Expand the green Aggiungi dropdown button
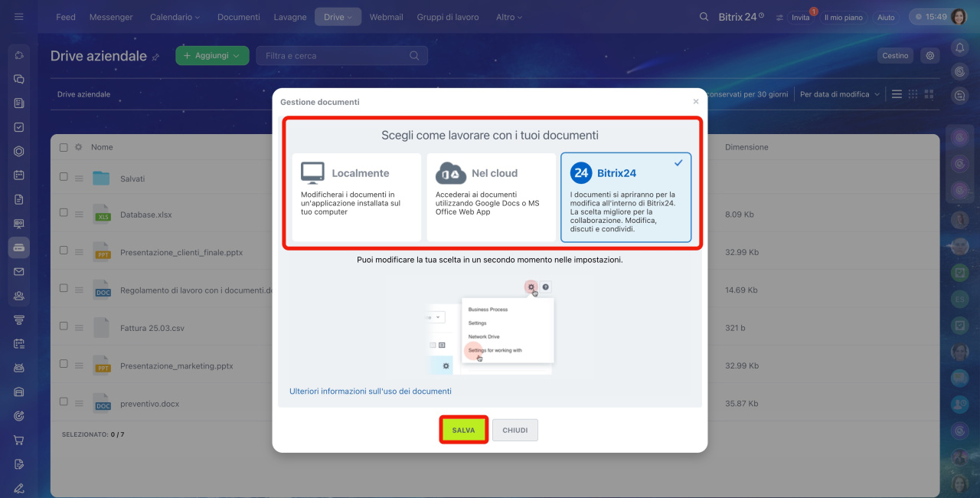Image resolution: width=980 pixels, height=498 pixels. coord(212,56)
